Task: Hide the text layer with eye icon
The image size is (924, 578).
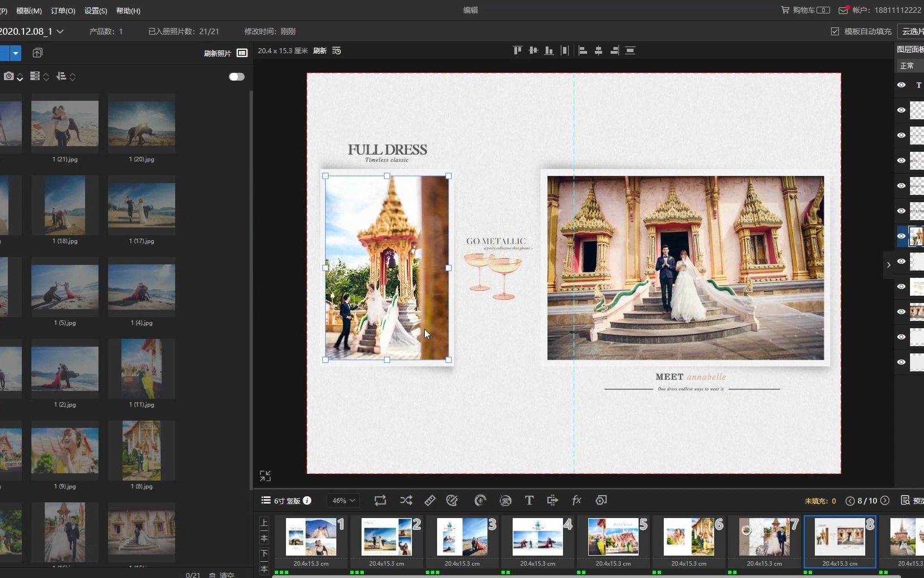Action: [901, 85]
